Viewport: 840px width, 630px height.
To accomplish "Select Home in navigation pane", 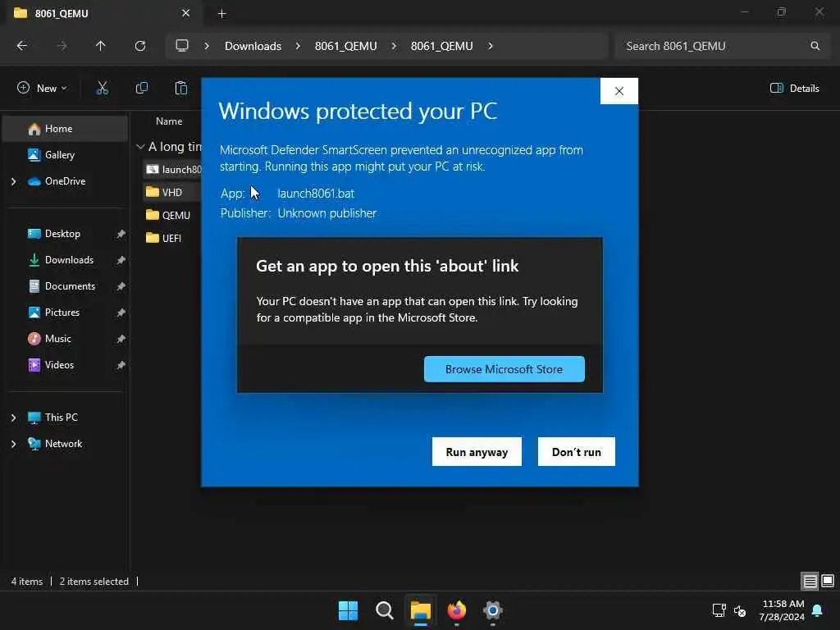I will point(66,129).
